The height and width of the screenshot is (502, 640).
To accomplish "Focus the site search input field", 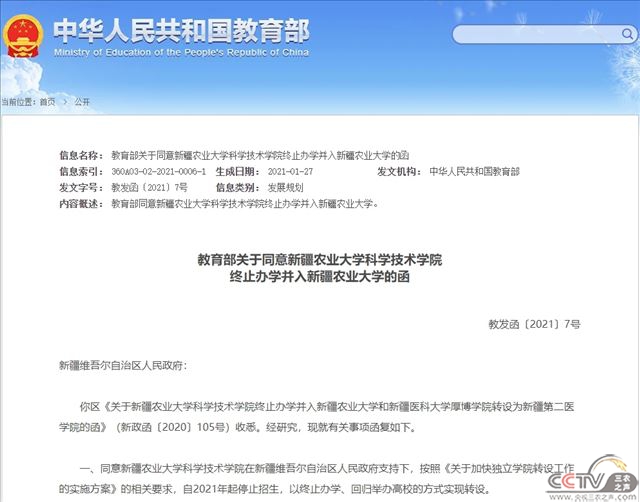I will [544, 34].
